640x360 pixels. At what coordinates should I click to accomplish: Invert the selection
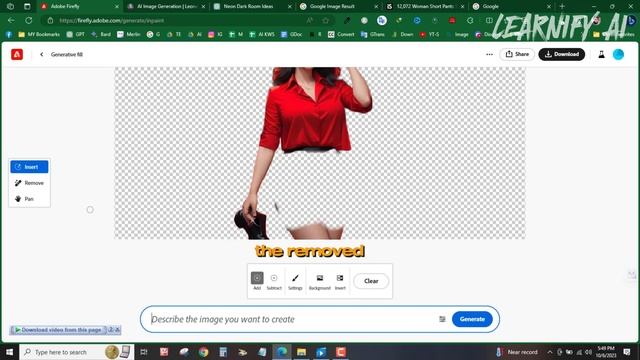pyautogui.click(x=340, y=281)
